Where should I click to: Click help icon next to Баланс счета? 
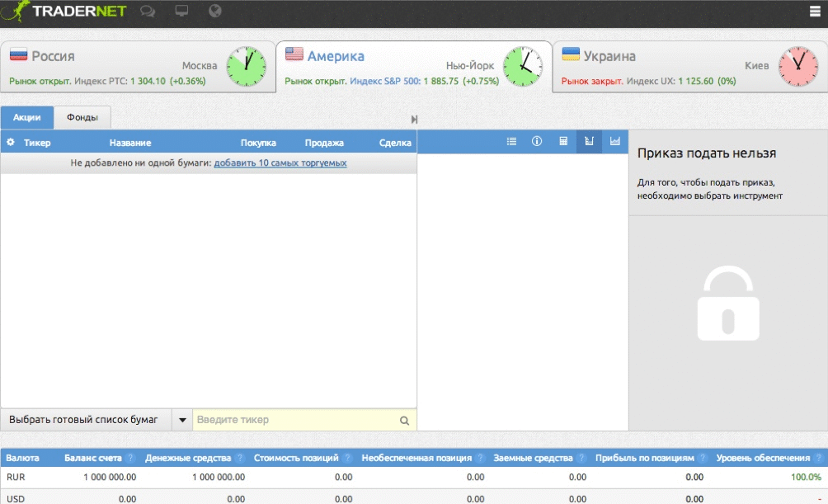pyautogui.click(x=130, y=458)
